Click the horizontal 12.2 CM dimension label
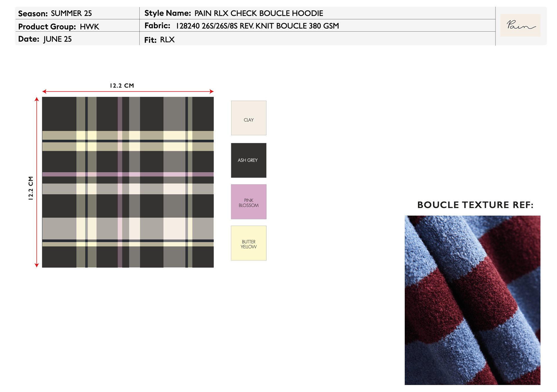The height and width of the screenshot is (392, 557). (x=122, y=86)
